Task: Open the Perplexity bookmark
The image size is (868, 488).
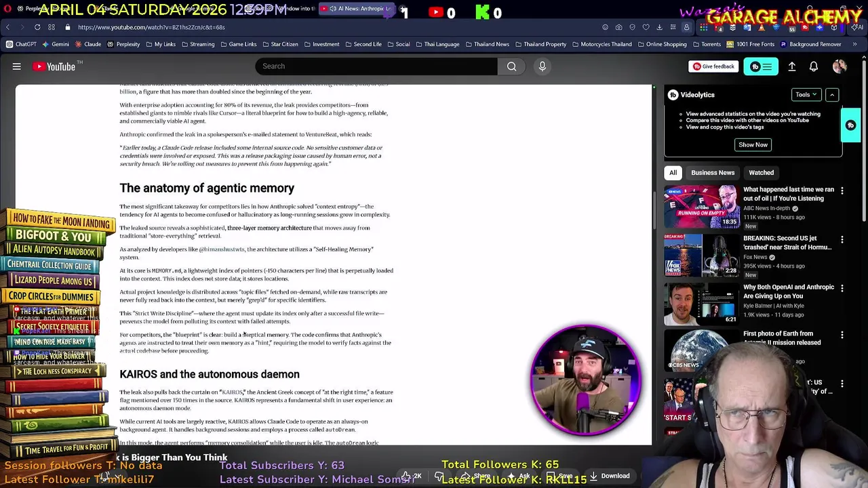Action: pos(123,44)
